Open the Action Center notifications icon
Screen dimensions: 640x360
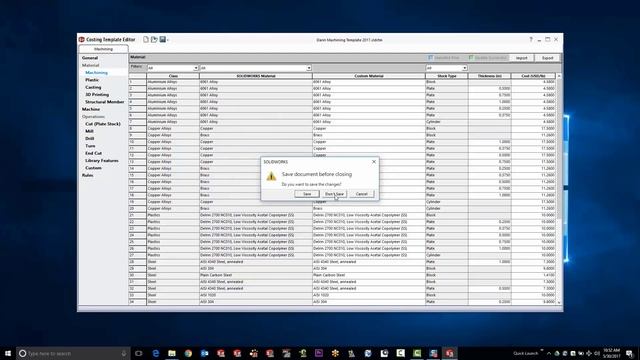(x=630, y=353)
